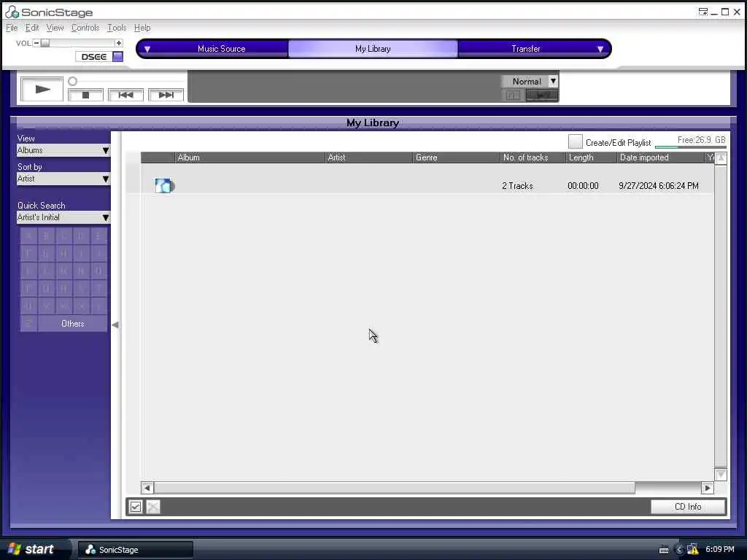Expand the Normal play mode dropdown
This screenshot has height=560, width=747.
[553, 82]
